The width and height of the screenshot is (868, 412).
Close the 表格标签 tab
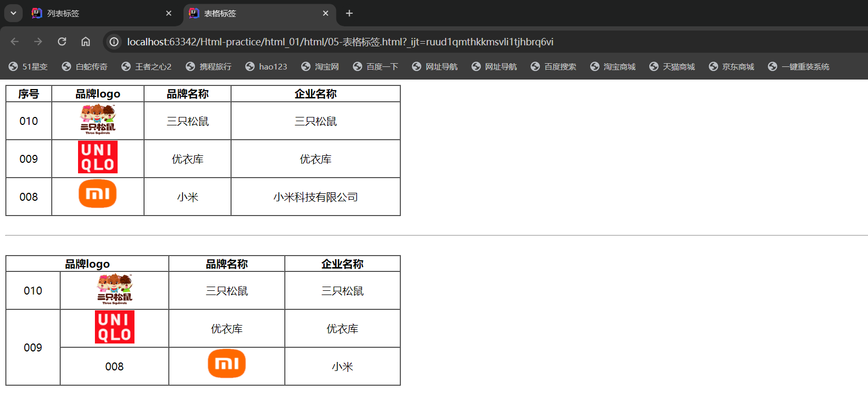point(325,13)
